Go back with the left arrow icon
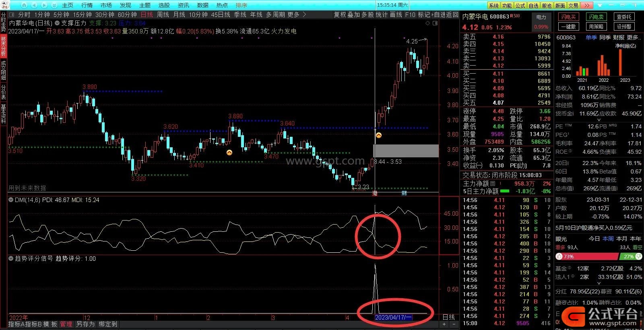Viewport: 644px width, 330px height. [34, 5]
